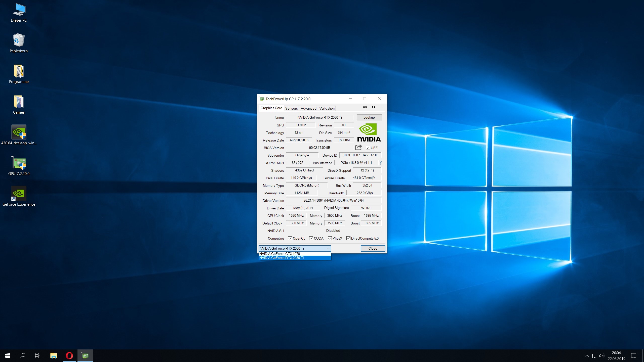Collapse the GPU selection dropdown arrow
644x362 pixels.
(328, 248)
